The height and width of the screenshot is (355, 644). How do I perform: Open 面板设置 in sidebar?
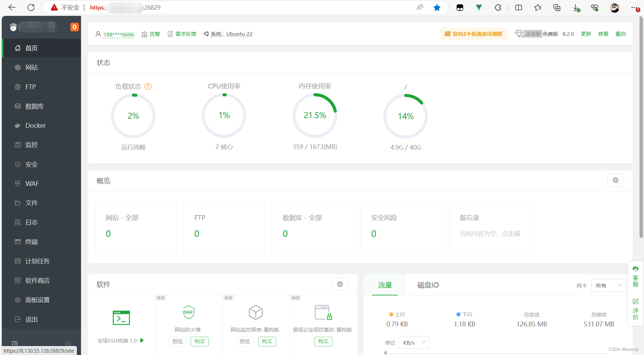[41, 300]
